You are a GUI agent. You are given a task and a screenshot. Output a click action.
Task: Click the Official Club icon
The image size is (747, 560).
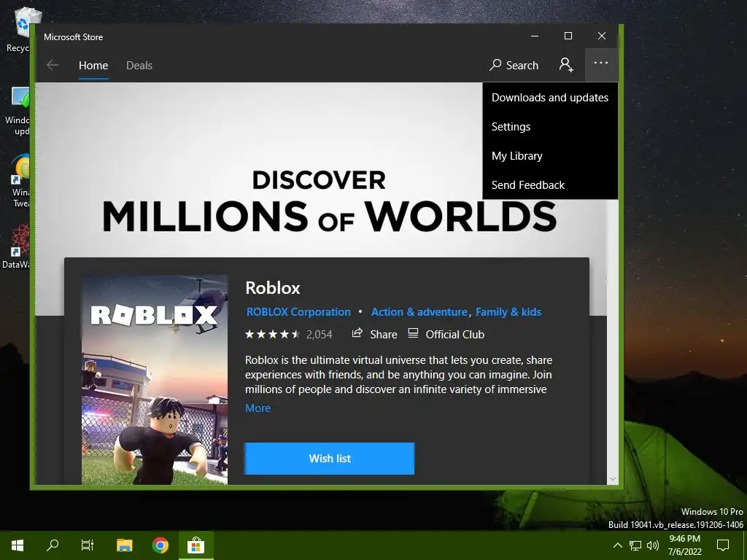pos(413,333)
